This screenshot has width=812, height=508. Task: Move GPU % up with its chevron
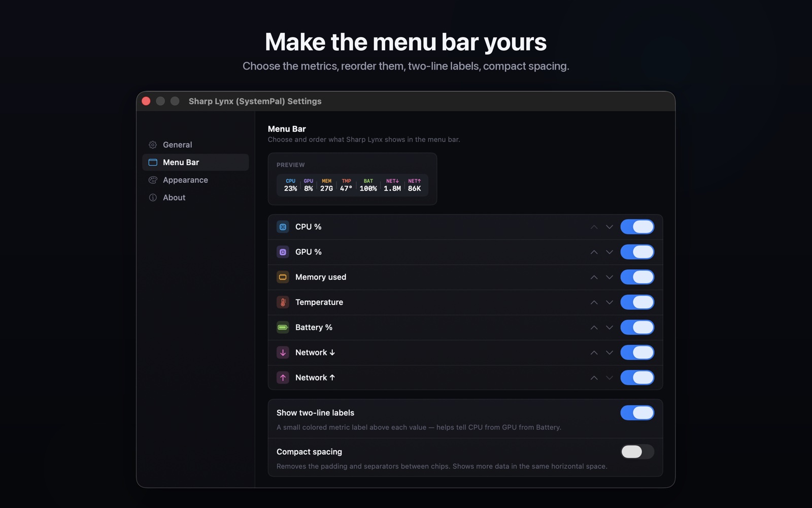pyautogui.click(x=594, y=252)
